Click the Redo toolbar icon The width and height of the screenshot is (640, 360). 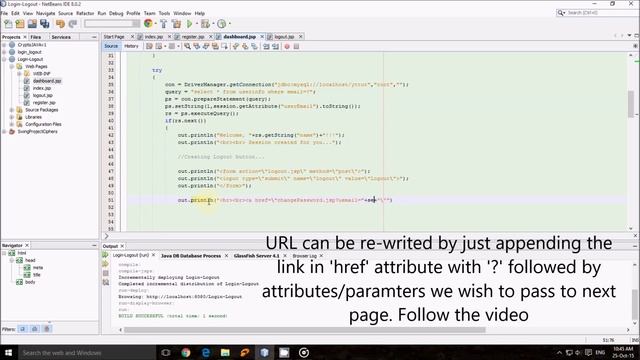[x=73, y=24]
